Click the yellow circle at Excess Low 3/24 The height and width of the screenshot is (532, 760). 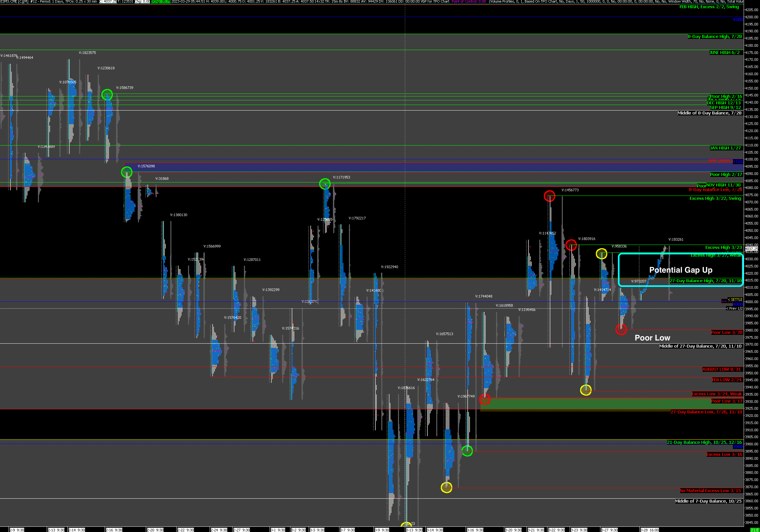(586, 390)
